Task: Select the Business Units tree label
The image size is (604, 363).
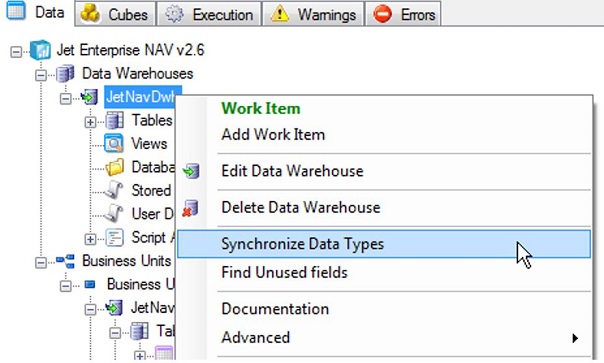Action: pos(126,260)
